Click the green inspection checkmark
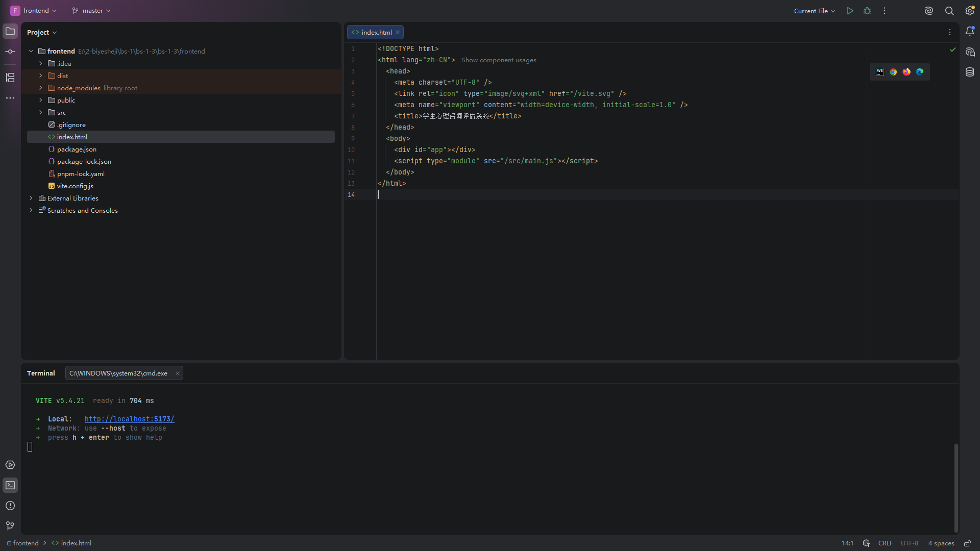This screenshot has width=980, height=551. coord(952,49)
